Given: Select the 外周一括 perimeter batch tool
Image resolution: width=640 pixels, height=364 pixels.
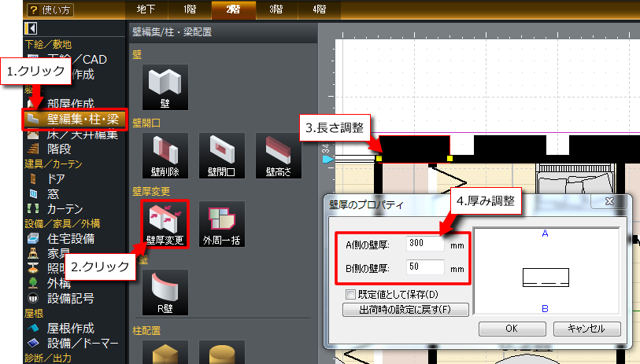Looking at the screenshot, I should pyautogui.click(x=222, y=224).
